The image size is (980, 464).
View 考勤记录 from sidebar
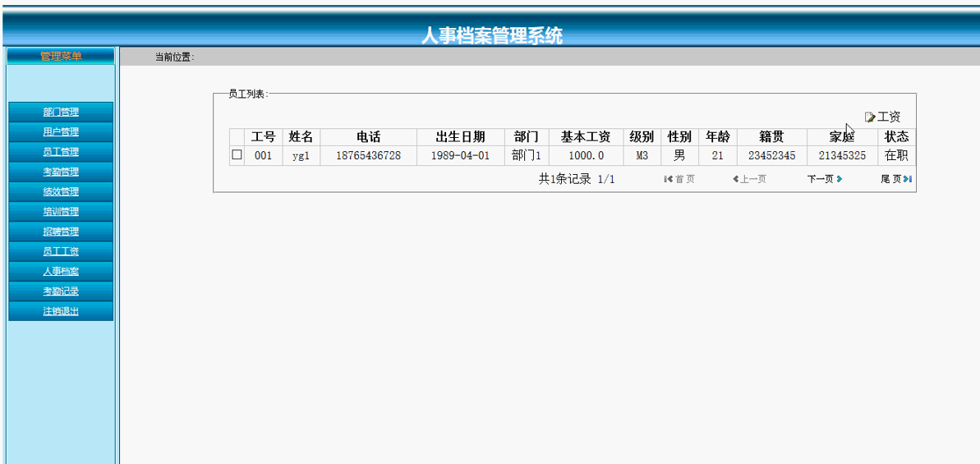pos(61,292)
